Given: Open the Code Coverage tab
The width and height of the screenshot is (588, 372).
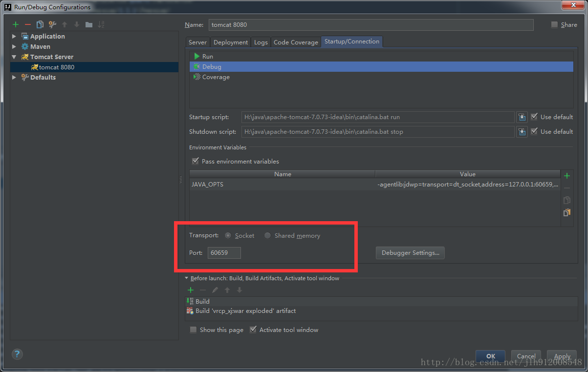Looking at the screenshot, I should coord(296,42).
